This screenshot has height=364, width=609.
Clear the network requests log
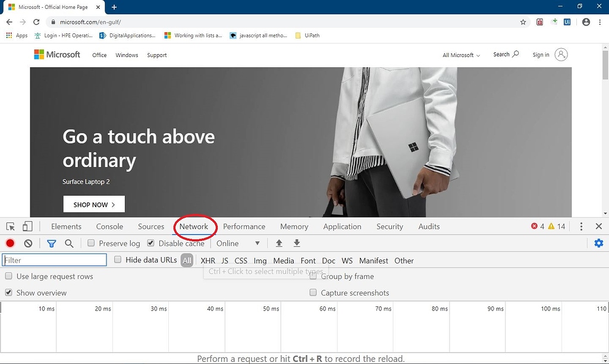click(x=27, y=243)
